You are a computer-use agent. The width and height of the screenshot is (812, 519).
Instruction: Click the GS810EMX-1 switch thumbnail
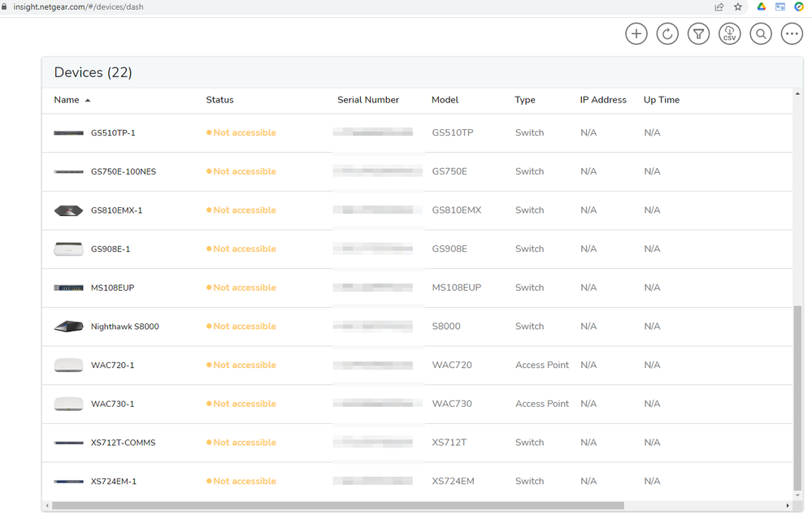[68, 210]
